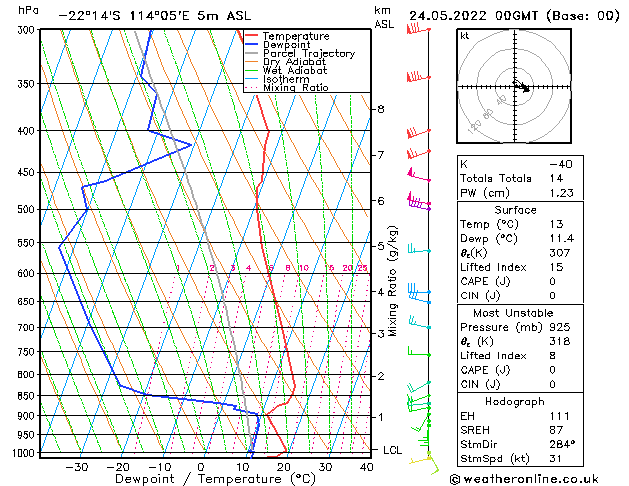629x486 pixels.
Task: Click the 40 temperature axis label
Action: (x=366, y=467)
